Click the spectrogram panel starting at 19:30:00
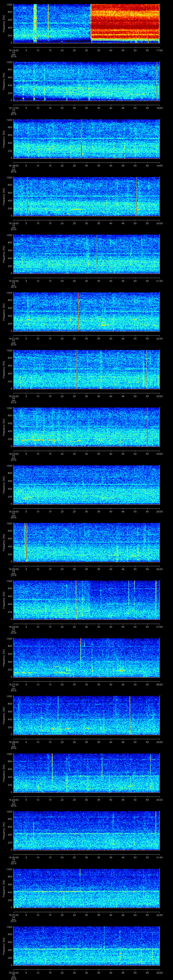173x980 pixels. pos(86,831)
